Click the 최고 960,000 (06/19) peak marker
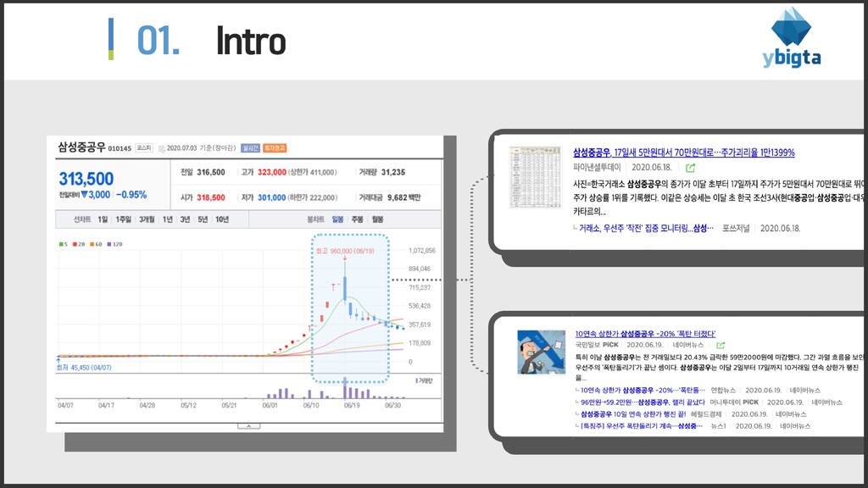The image size is (868, 488). (x=345, y=251)
